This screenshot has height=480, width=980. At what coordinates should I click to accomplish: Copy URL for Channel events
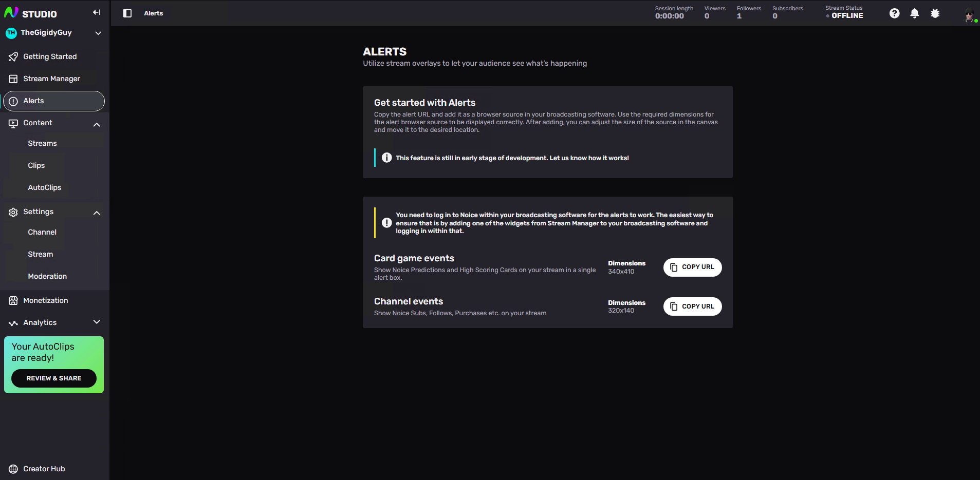[692, 306]
